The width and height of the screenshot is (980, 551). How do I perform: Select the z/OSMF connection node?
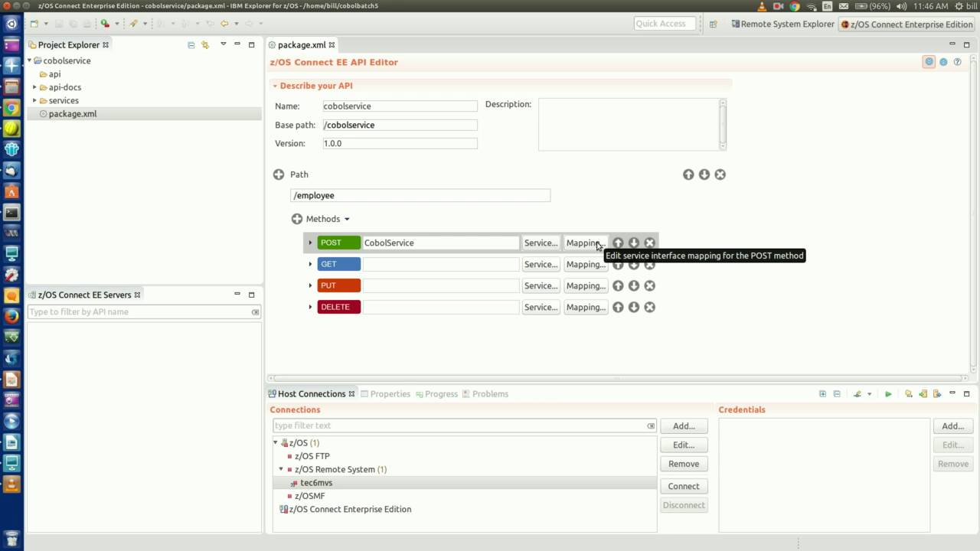pyautogui.click(x=309, y=496)
